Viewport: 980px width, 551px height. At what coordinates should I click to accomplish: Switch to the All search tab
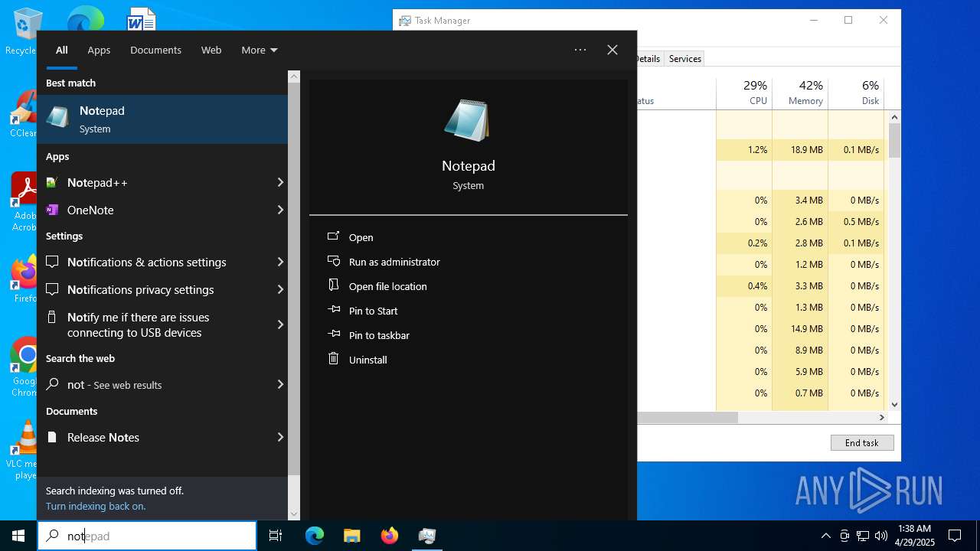click(62, 50)
